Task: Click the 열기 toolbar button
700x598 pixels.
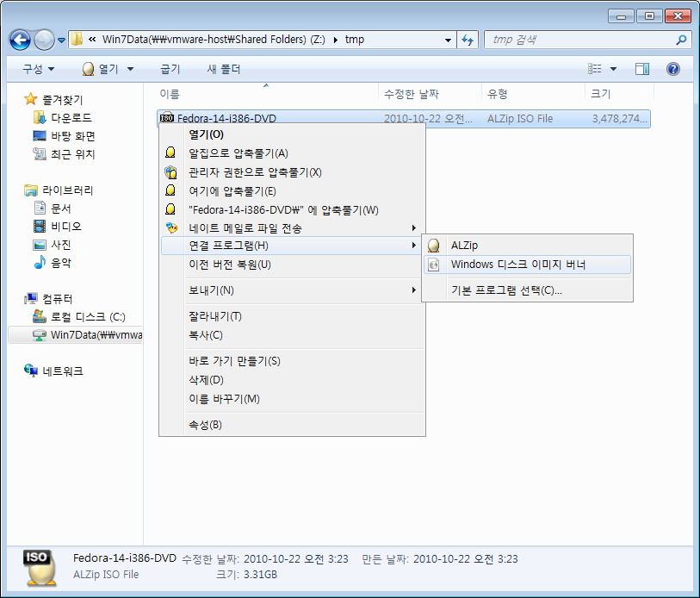Action: click(x=101, y=69)
